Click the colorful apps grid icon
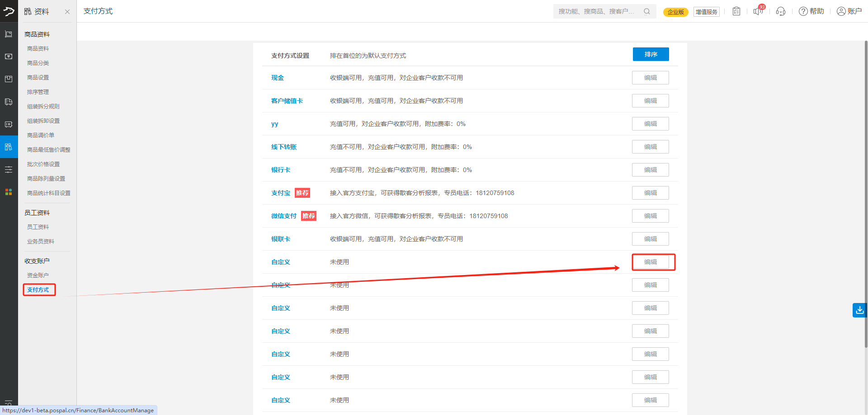Viewport: 868px width, 415px height. click(x=9, y=192)
